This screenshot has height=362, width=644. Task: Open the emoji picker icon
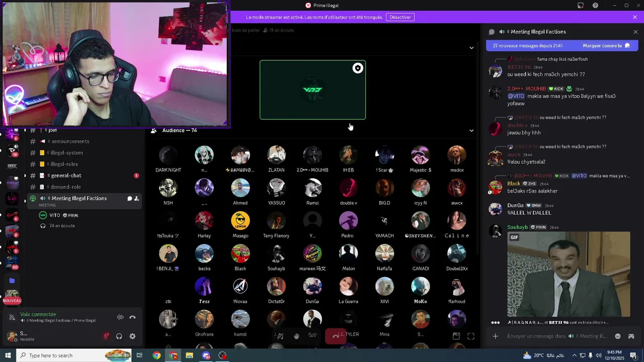(x=618, y=336)
